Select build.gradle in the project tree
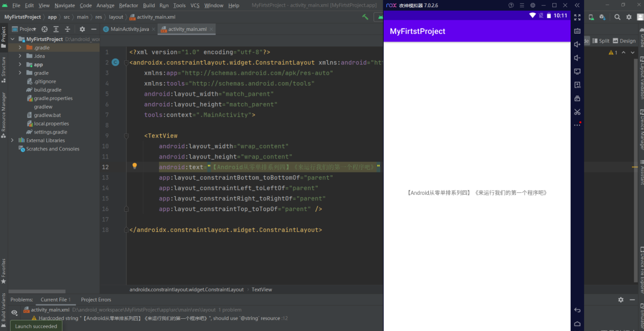 [47, 90]
